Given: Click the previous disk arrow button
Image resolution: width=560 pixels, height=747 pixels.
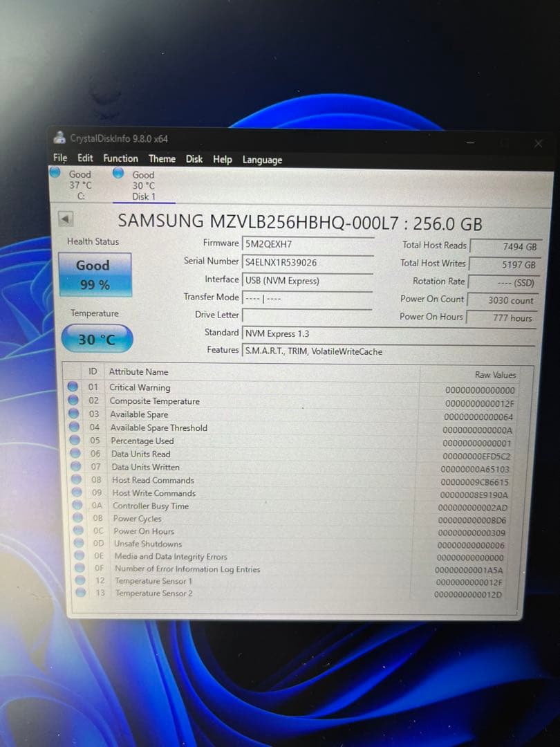Looking at the screenshot, I should pyautogui.click(x=66, y=219).
